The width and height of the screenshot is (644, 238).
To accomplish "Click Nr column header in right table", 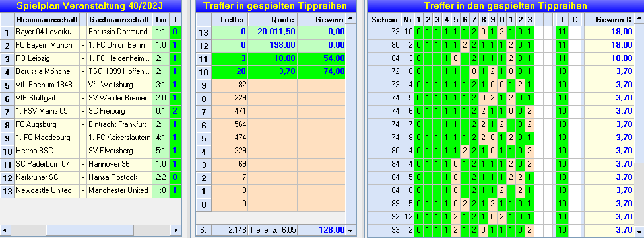I will coord(407,19).
